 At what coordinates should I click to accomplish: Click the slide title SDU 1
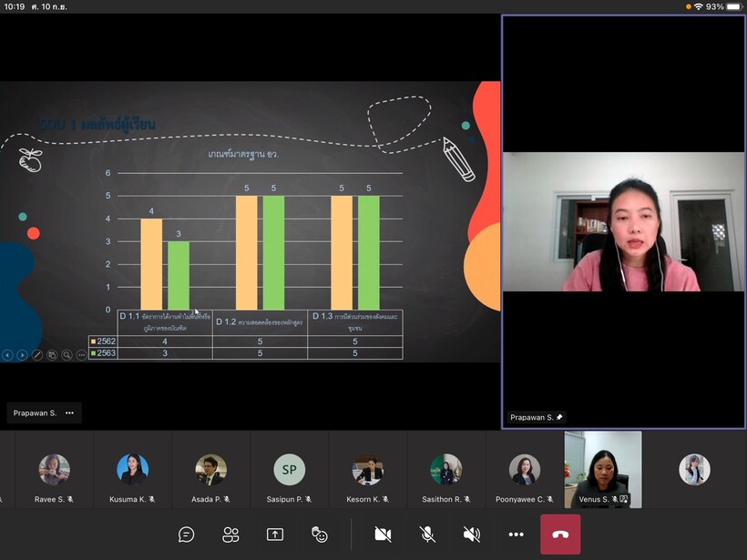click(x=97, y=125)
